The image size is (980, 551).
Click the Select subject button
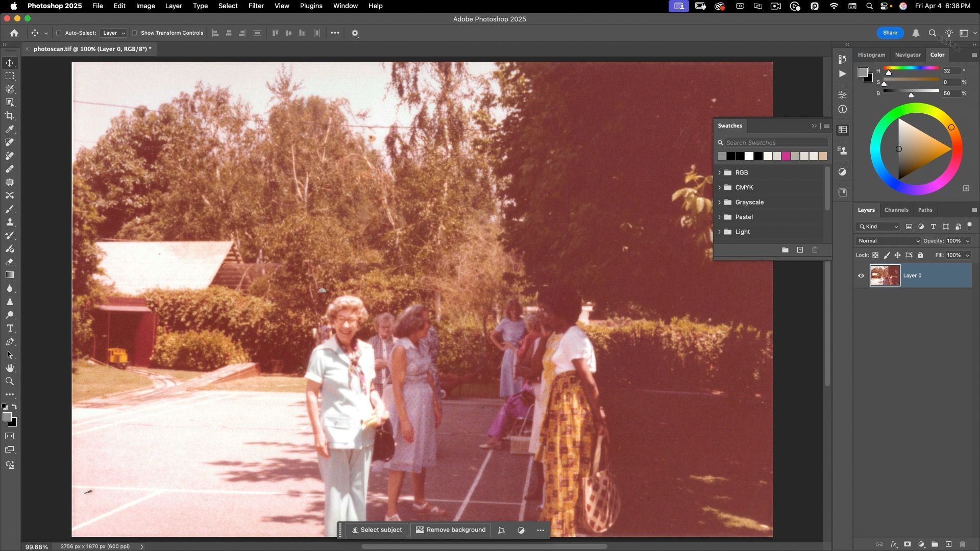pyautogui.click(x=377, y=530)
